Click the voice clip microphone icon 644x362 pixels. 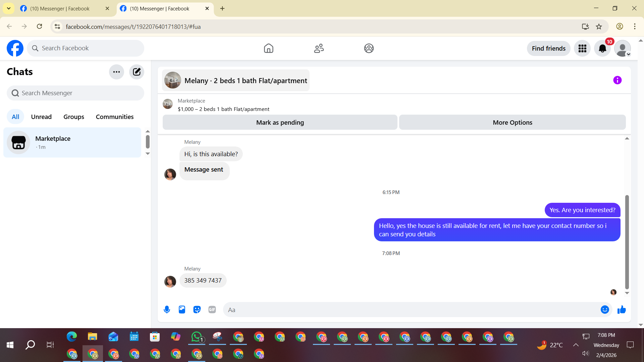167,310
